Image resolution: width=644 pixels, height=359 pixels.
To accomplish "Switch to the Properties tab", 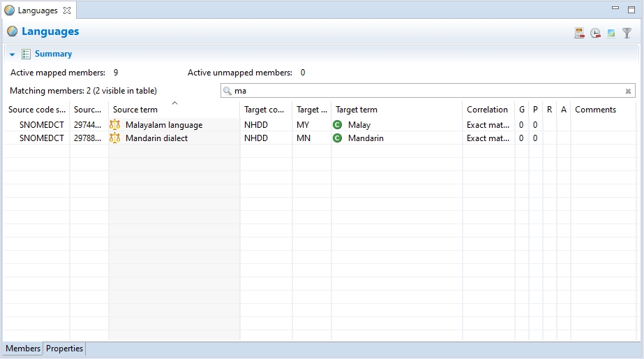I will (x=64, y=349).
